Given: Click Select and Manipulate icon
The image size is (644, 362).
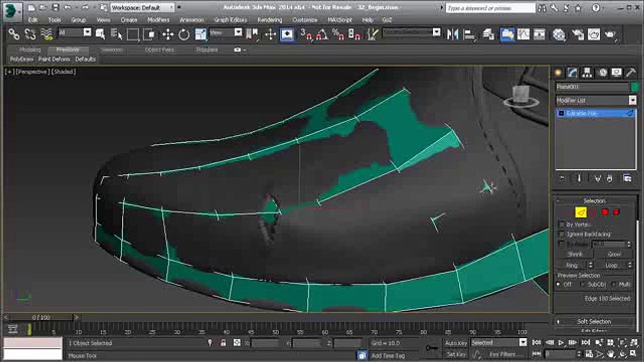Looking at the screenshot, I should [271, 34].
